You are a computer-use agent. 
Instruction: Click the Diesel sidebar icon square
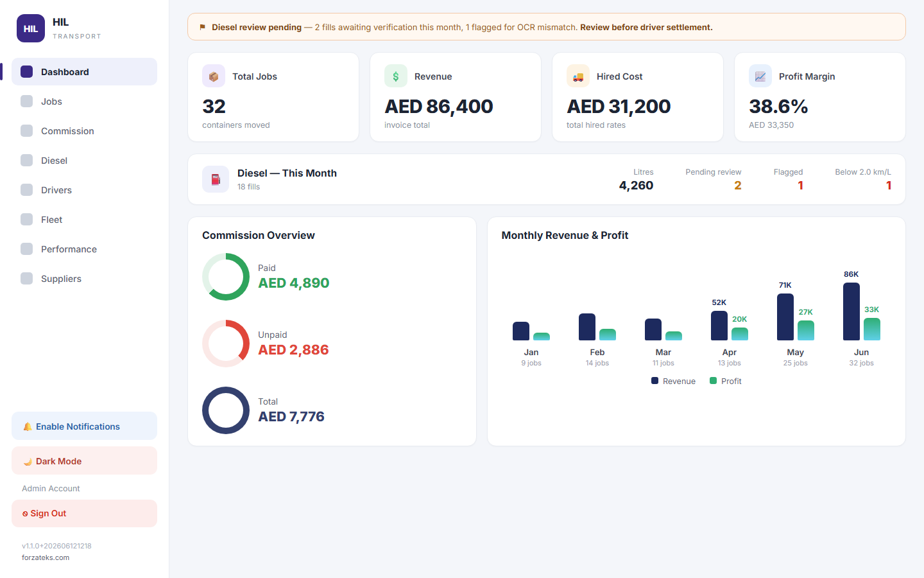coord(26,160)
